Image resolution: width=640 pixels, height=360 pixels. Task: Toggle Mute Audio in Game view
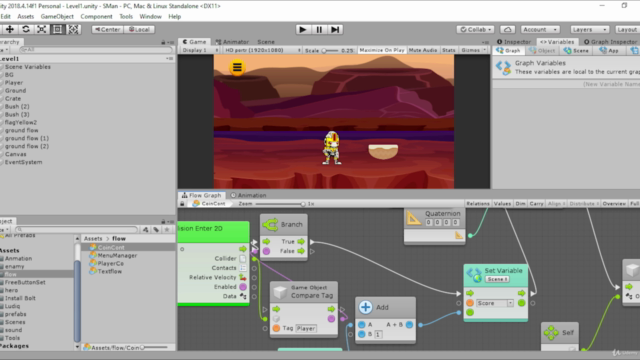click(x=422, y=50)
